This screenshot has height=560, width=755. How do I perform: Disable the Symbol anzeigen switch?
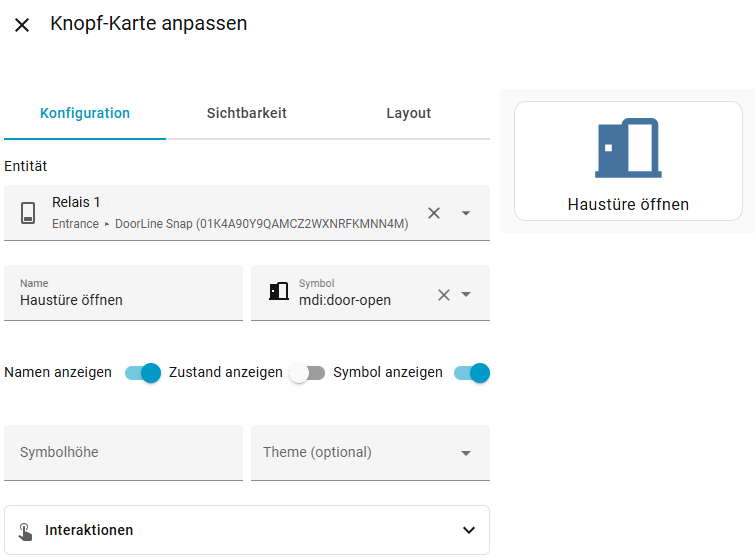(x=471, y=373)
